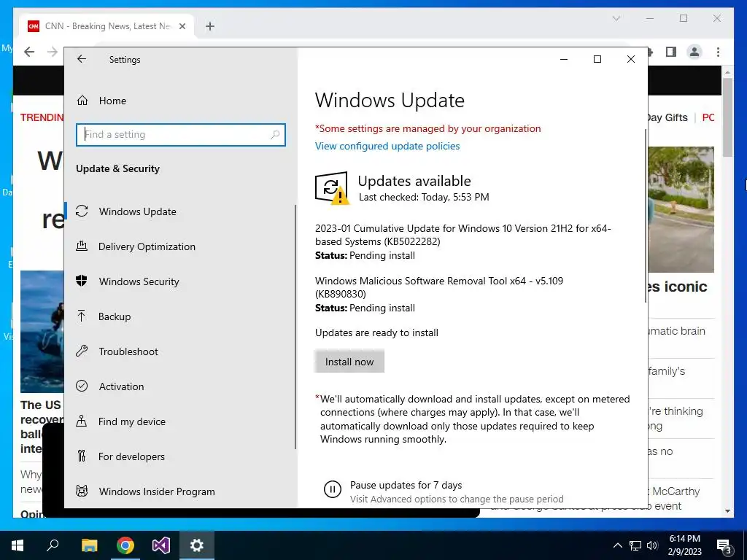This screenshot has height=560, width=747.
Task: Switch to Chrome from the taskbar
Action: click(x=125, y=545)
